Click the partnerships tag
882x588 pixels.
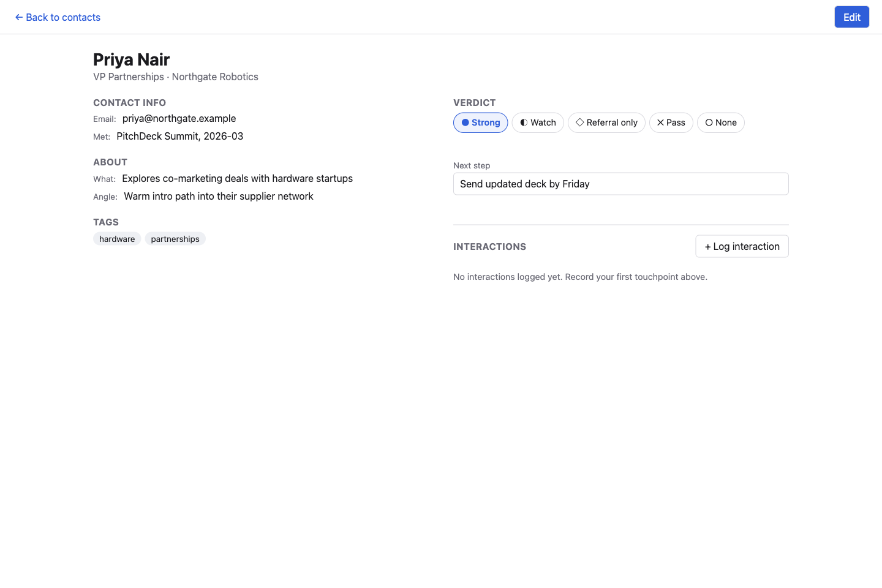click(x=175, y=239)
